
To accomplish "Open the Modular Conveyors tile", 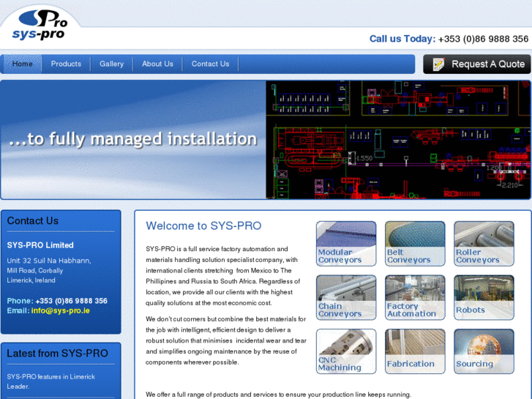I will tap(346, 244).
